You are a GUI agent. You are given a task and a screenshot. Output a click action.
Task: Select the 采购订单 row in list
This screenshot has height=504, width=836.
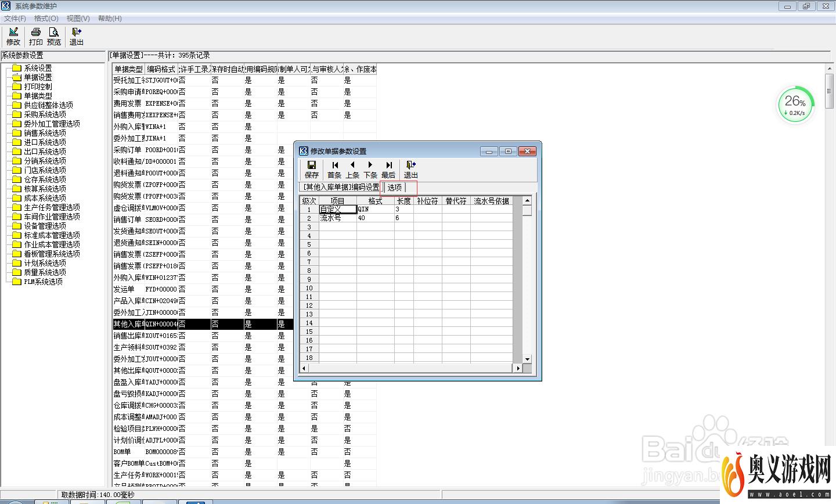[244, 150]
